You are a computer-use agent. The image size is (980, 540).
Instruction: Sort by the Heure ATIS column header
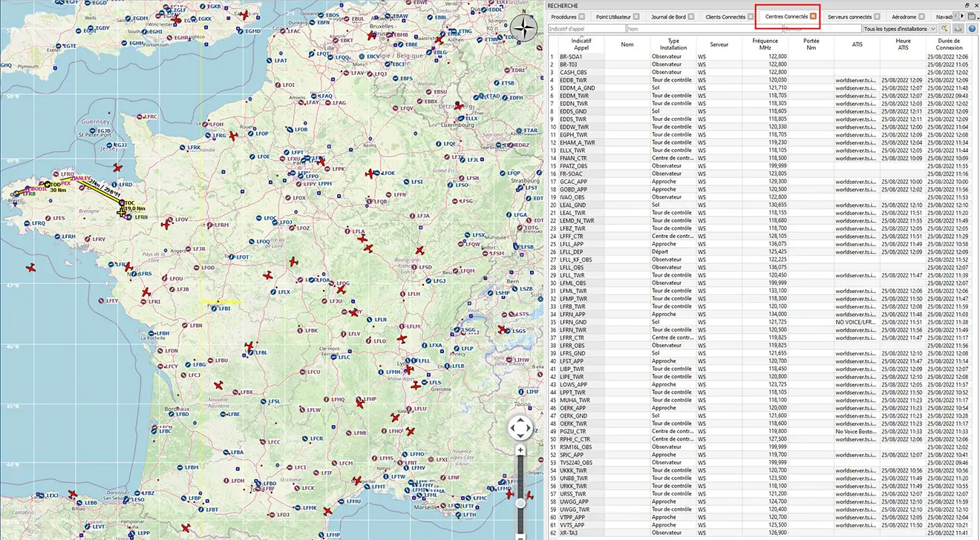tap(903, 44)
